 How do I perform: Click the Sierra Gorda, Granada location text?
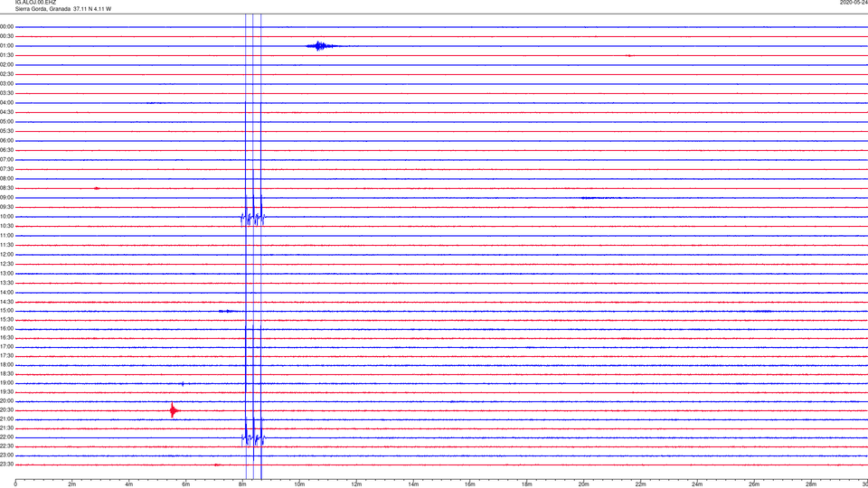pyautogui.click(x=43, y=9)
